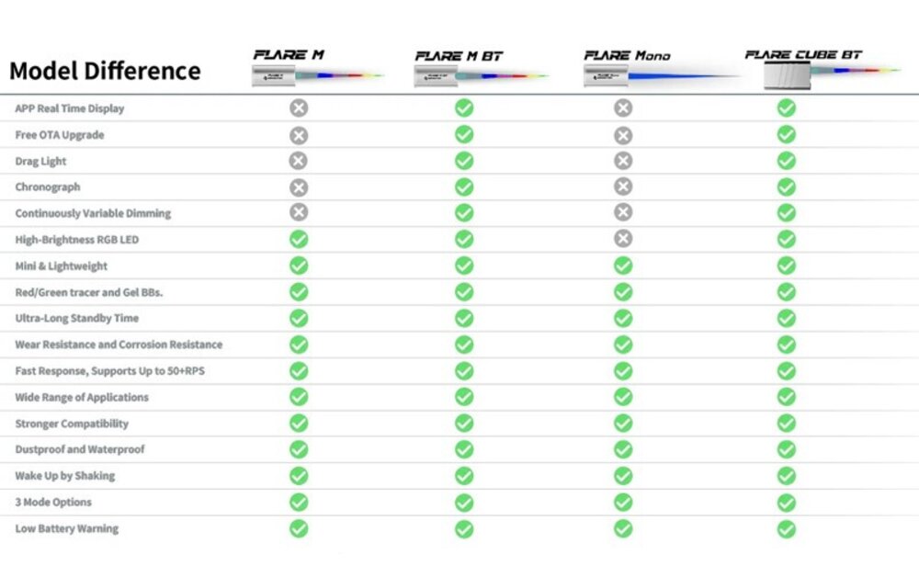Viewport: 919px width, 588px height.
Task: Click the '3 Mode Options' feature label
Action: point(54,503)
